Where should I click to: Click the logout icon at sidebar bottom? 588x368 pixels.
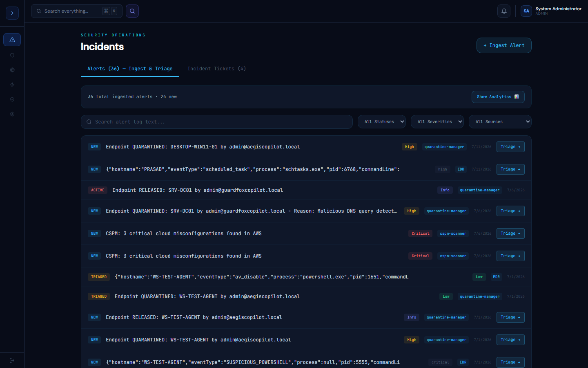12,360
